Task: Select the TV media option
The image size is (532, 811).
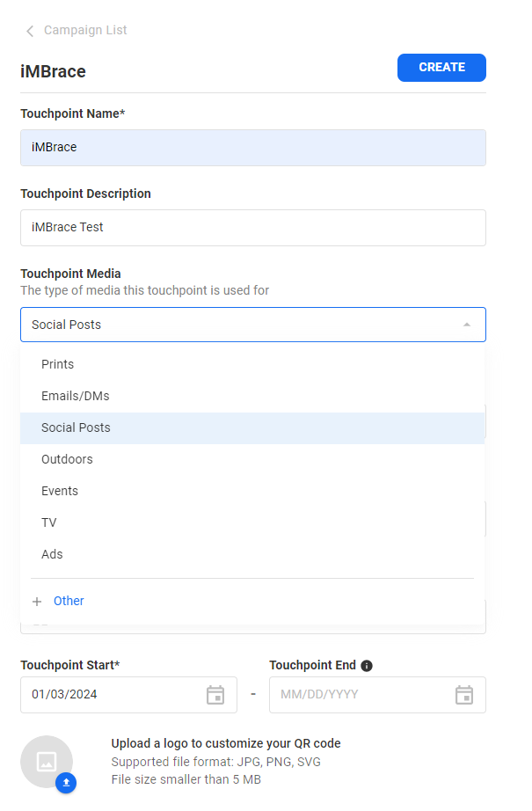Action: point(49,522)
